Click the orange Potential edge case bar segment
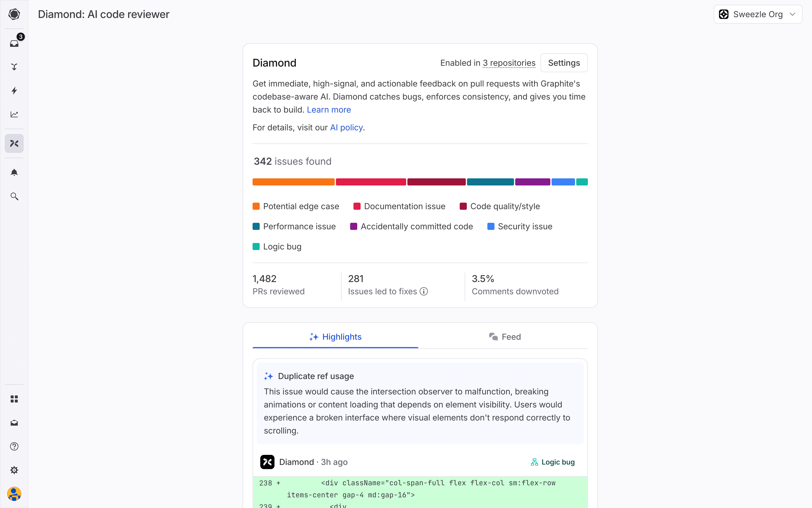Viewport: 812px width, 508px height. pyautogui.click(x=293, y=182)
